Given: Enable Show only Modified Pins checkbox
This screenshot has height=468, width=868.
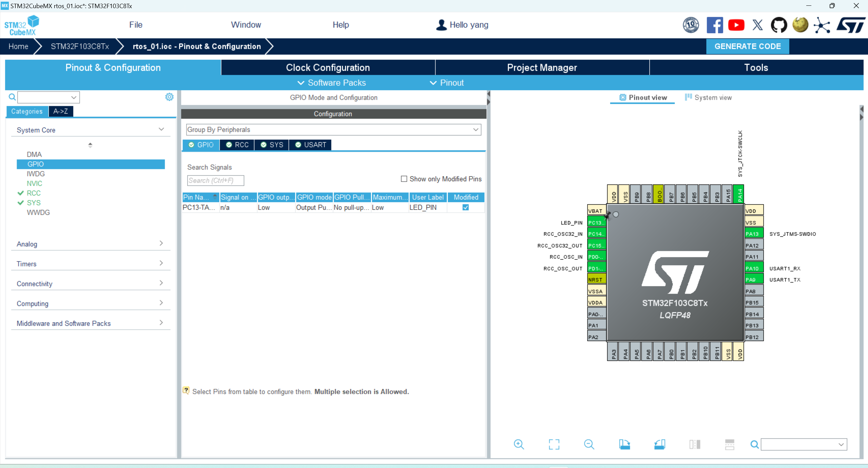Looking at the screenshot, I should click(404, 179).
